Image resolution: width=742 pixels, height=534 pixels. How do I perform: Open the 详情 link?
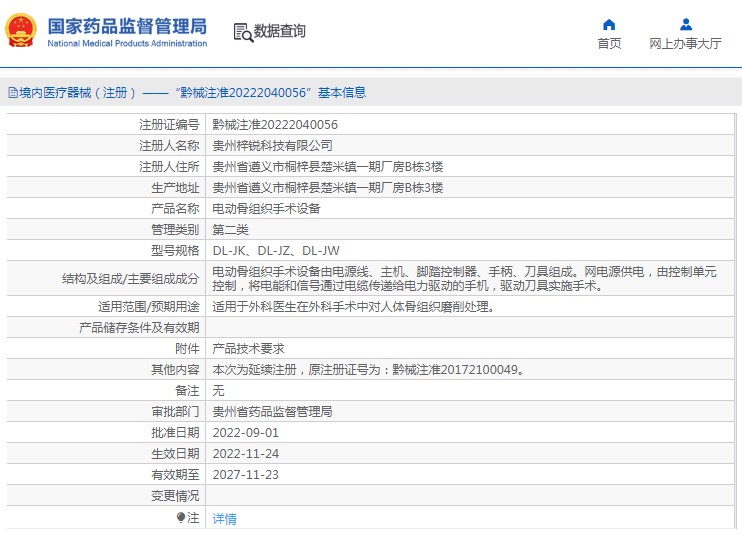click(224, 519)
